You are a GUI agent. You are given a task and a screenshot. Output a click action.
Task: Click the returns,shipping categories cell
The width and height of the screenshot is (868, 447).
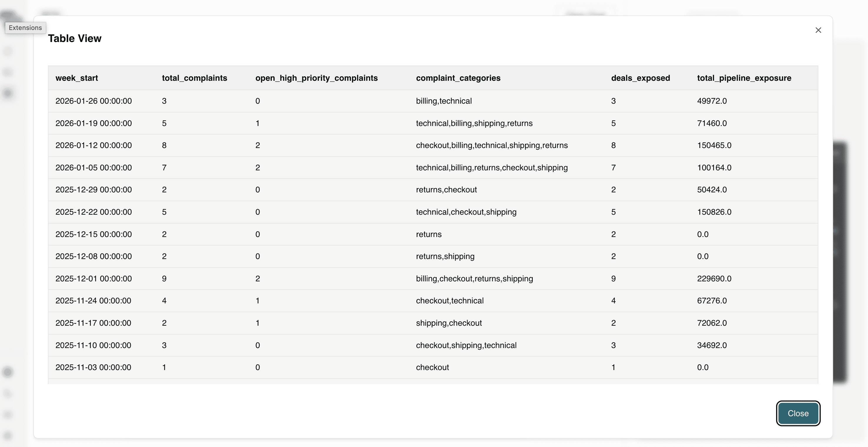point(445,256)
